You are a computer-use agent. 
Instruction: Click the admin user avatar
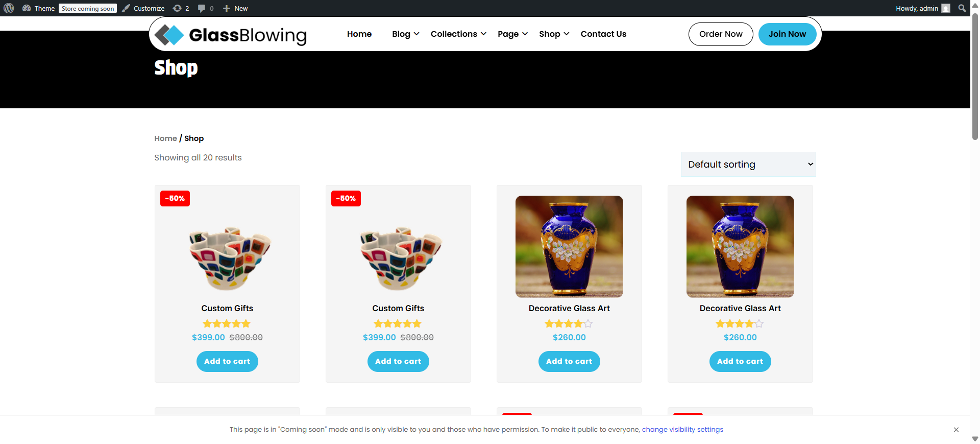946,8
